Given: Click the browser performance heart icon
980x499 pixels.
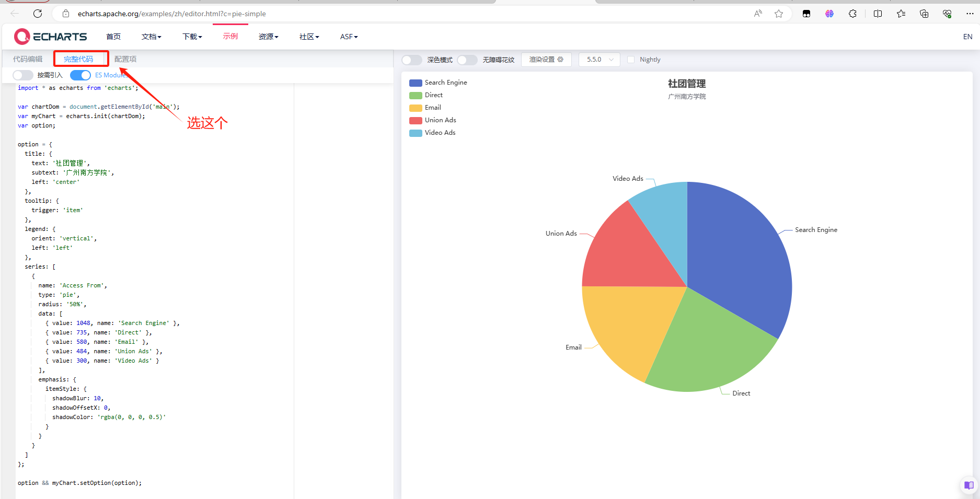Looking at the screenshot, I should click(x=947, y=14).
